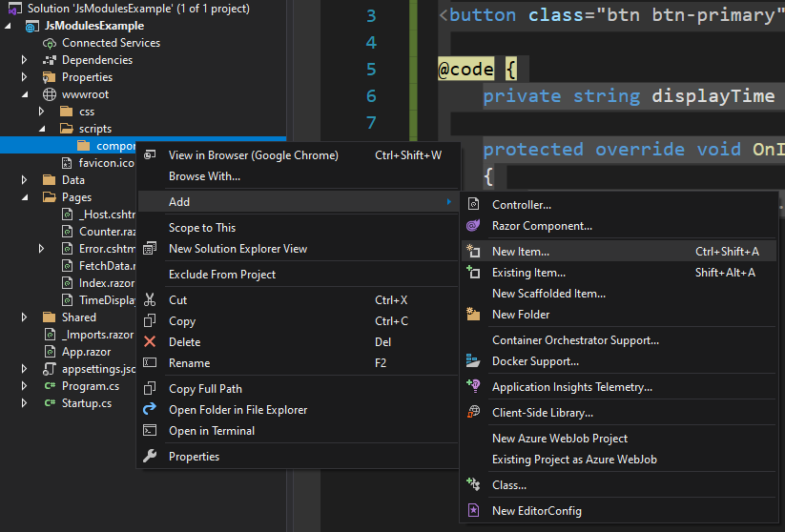Click the Delete red X icon
Viewport: 785px width, 532px height.
(150, 342)
